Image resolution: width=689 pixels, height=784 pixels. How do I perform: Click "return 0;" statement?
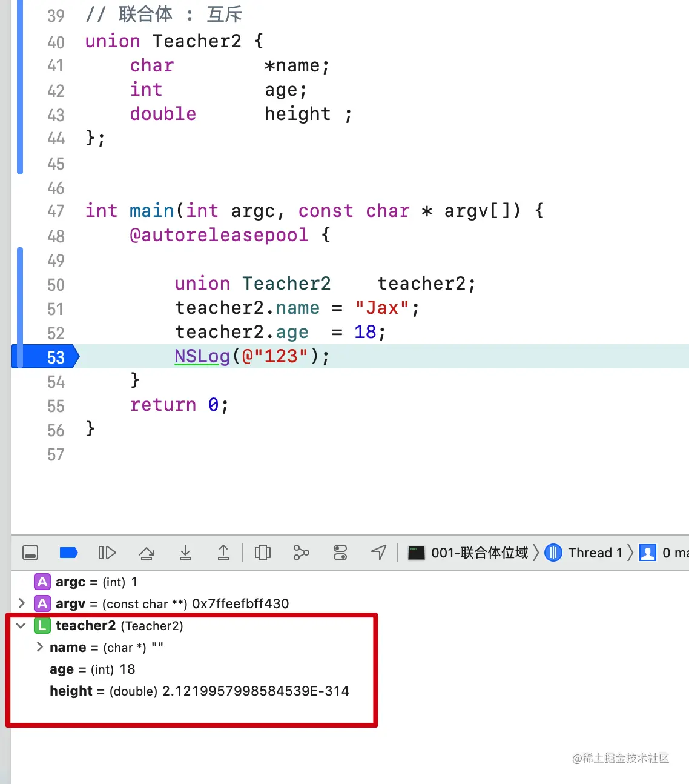tap(179, 405)
